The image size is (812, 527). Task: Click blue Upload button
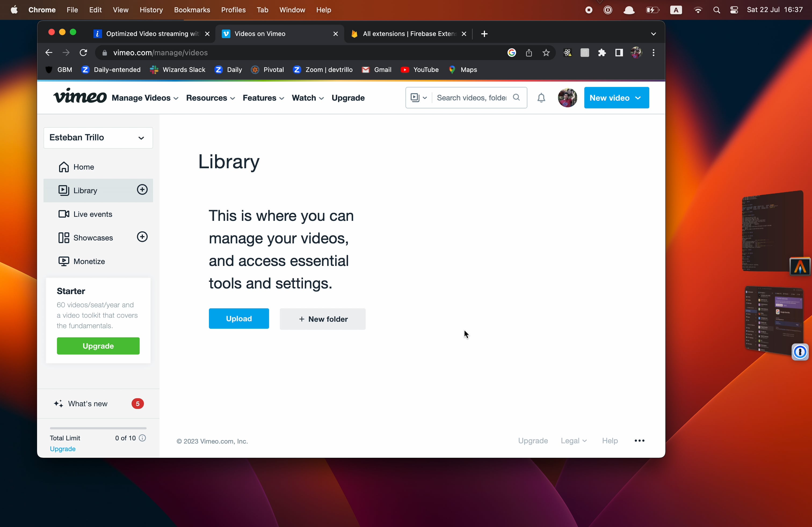pos(239,319)
